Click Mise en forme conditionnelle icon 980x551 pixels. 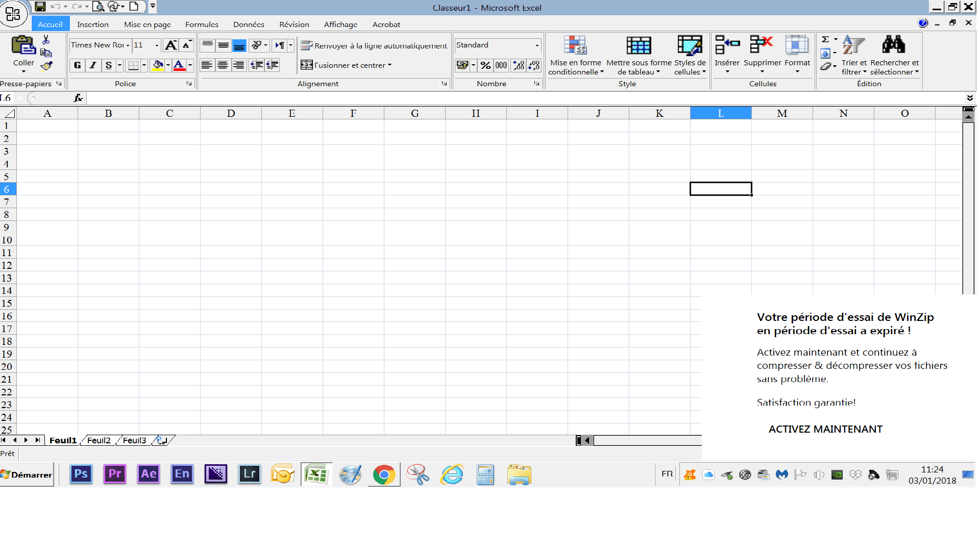tap(575, 46)
